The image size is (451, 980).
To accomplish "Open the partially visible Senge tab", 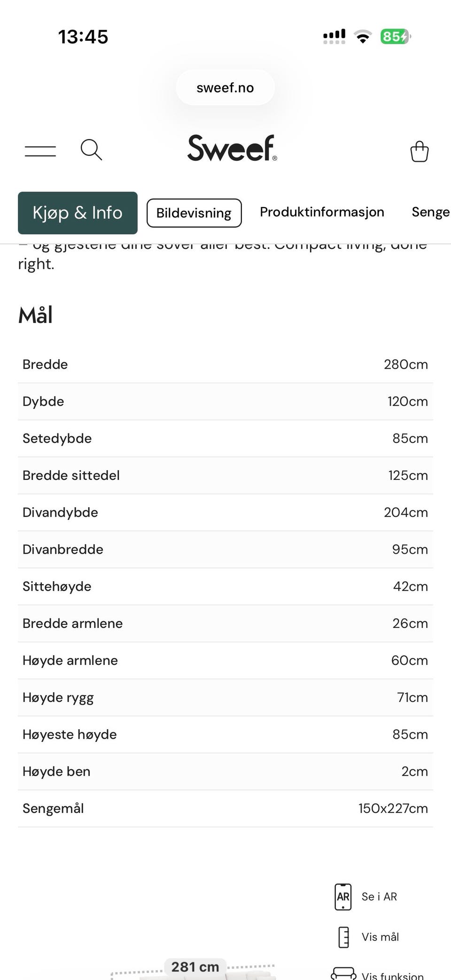I will pos(431,212).
